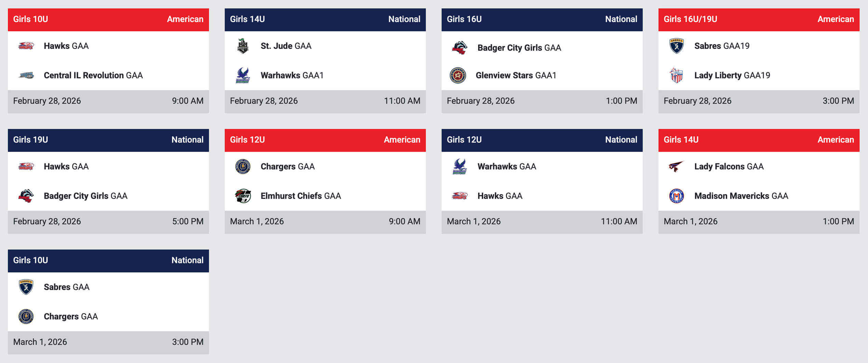Click the Sabres GAA19 shield logo
868x363 pixels.
(x=676, y=46)
